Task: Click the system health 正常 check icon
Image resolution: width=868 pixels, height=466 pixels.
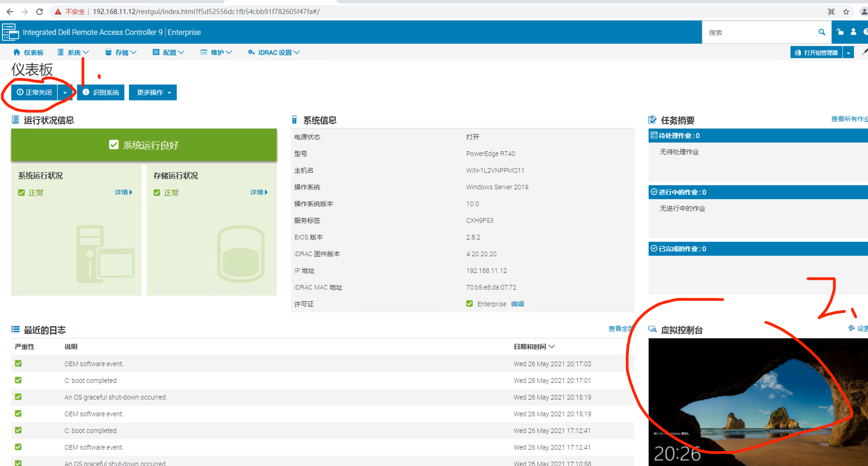Action: pyautogui.click(x=21, y=193)
